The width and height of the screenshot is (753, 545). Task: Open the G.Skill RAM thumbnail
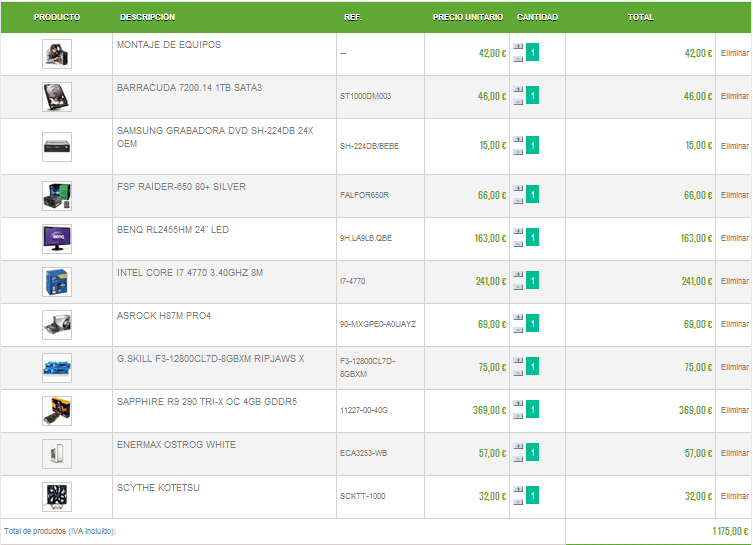(x=57, y=368)
